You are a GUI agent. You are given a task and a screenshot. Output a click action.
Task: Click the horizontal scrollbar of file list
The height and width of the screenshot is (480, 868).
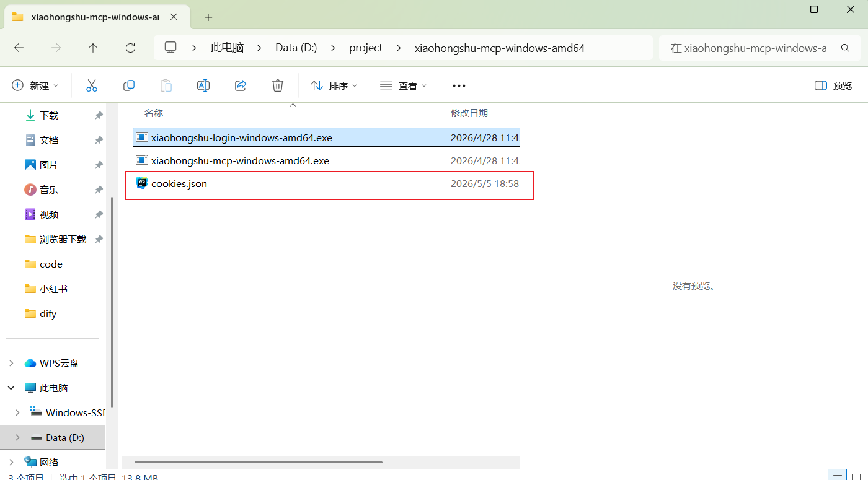pyautogui.click(x=259, y=462)
